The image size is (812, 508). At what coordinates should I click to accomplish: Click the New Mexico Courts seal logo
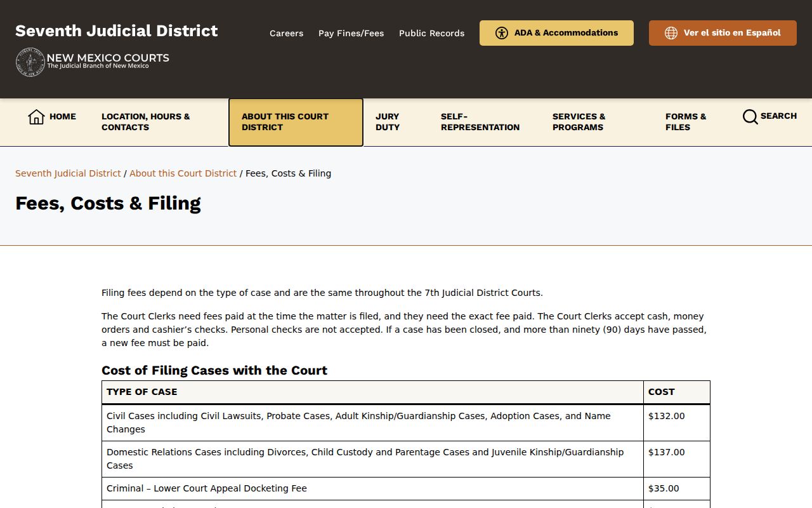[30, 62]
